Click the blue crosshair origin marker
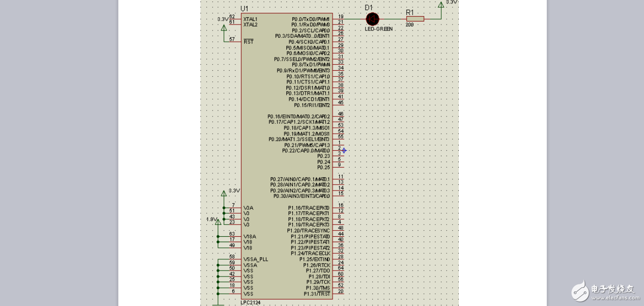Viewport: 644px width, 306px height. pos(344,150)
